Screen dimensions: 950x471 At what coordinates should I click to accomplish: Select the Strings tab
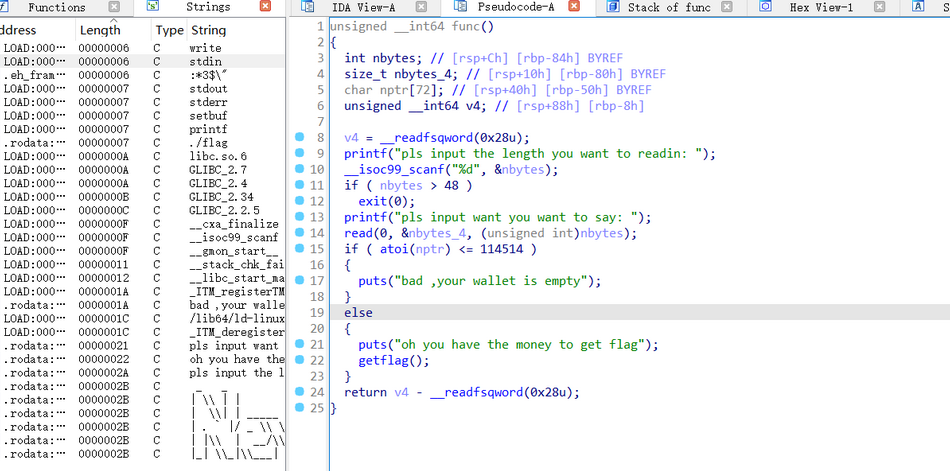coord(208,7)
